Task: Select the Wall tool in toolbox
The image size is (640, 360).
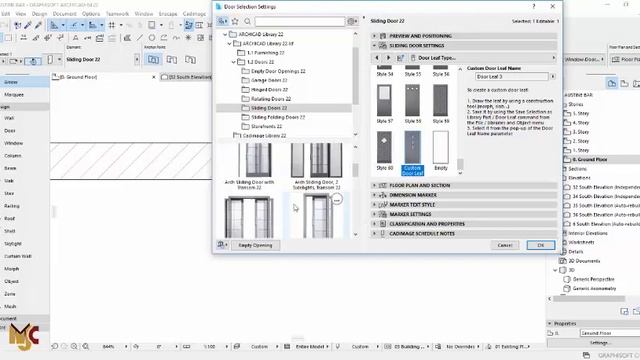Action: [9, 118]
